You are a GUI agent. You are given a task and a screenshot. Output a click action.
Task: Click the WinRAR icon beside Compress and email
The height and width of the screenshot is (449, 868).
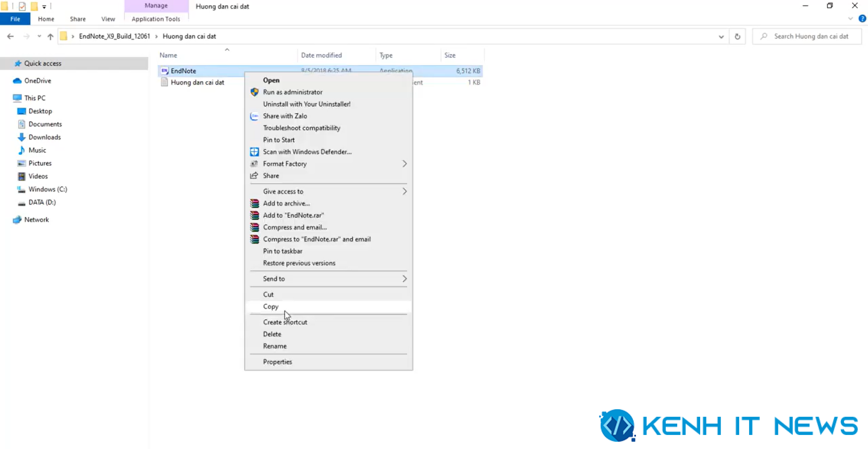coord(255,227)
